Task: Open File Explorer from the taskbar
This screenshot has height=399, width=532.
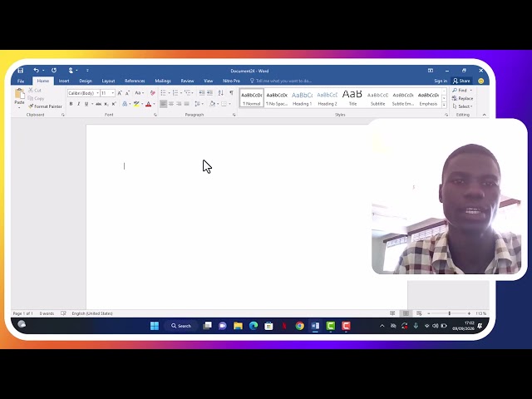Action: [x=239, y=326]
